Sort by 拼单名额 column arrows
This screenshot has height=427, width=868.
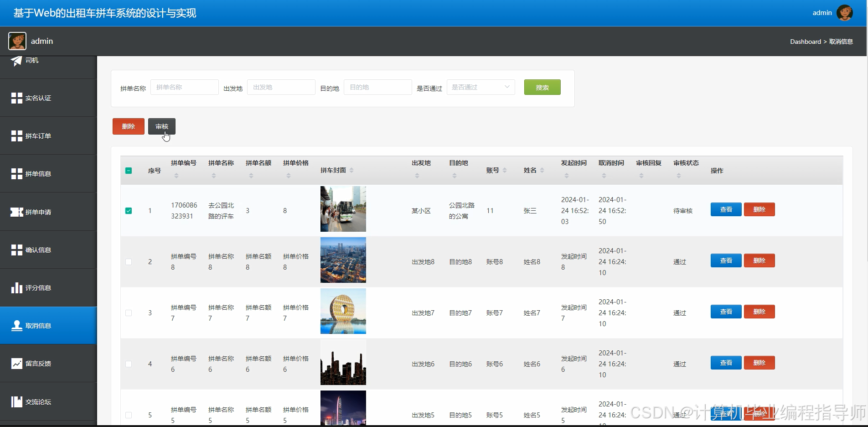pyautogui.click(x=251, y=176)
